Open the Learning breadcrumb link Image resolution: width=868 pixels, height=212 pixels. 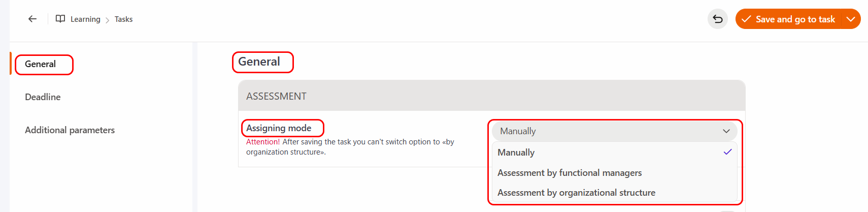(85, 19)
